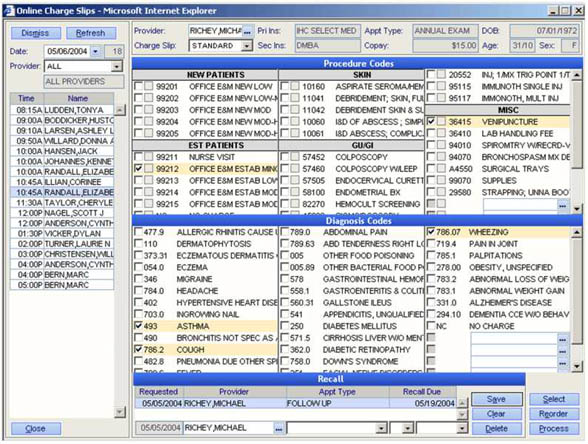Select the 05:00P BERN,MARC appointment

click(x=62, y=285)
